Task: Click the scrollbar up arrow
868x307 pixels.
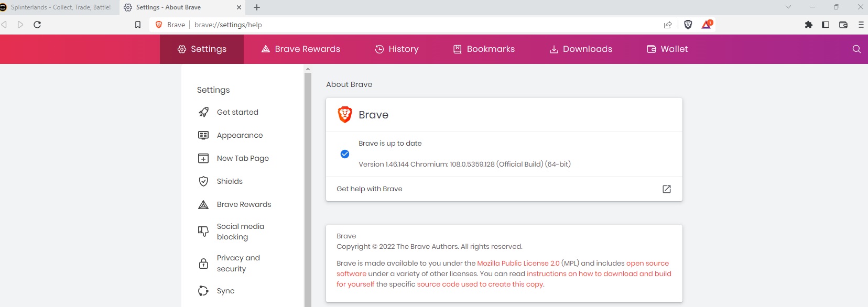Action: tap(308, 69)
